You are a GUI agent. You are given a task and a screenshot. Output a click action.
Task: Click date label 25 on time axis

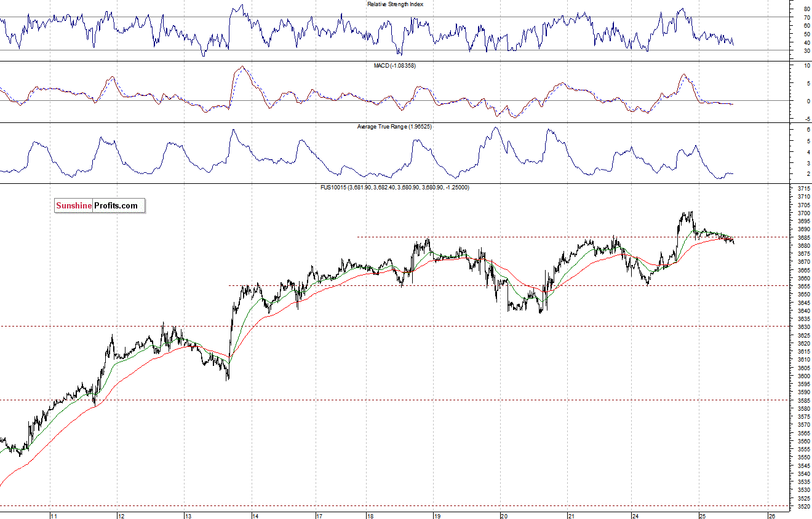pyautogui.click(x=703, y=516)
